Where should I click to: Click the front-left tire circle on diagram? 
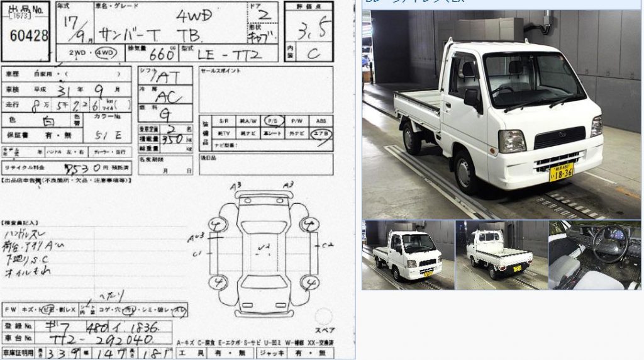217,225
